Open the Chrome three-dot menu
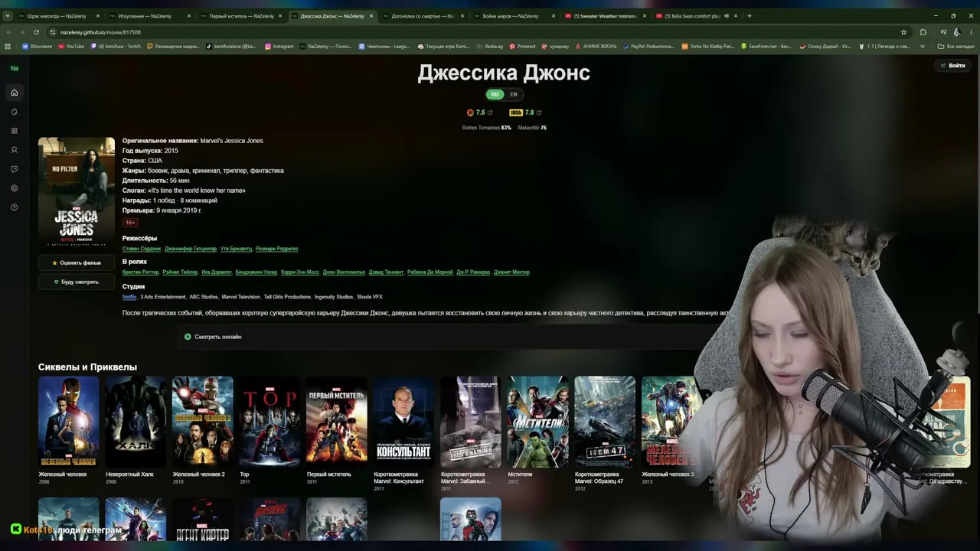This screenshot has width=980, height=551. point(971,32)
